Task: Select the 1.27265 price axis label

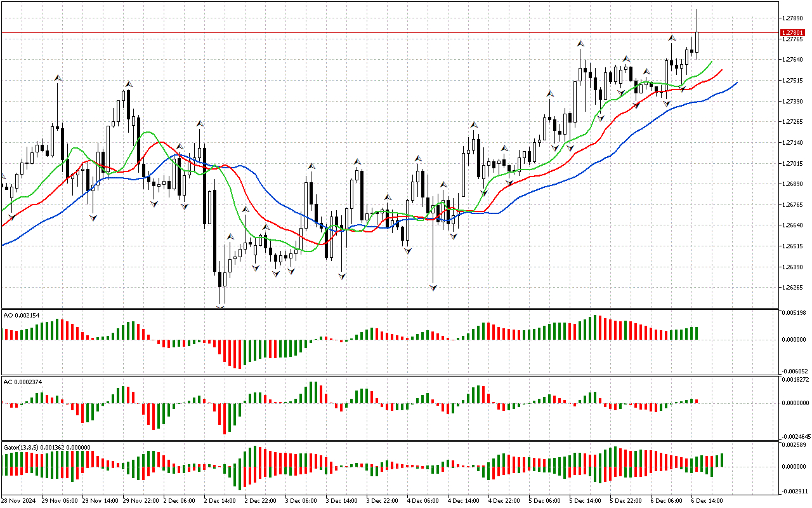Action: pyautogui.click(x=793, y=122)
